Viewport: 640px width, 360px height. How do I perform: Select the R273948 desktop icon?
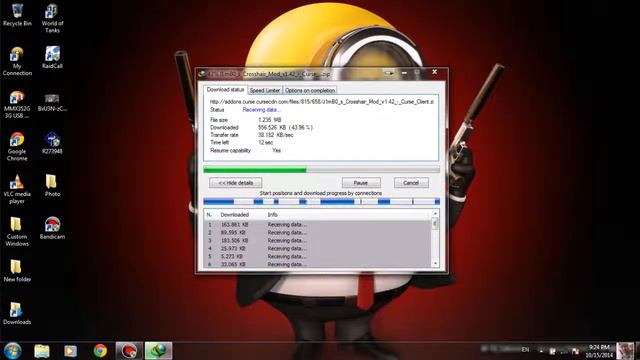pyautogui.click(x=52, y=143)
